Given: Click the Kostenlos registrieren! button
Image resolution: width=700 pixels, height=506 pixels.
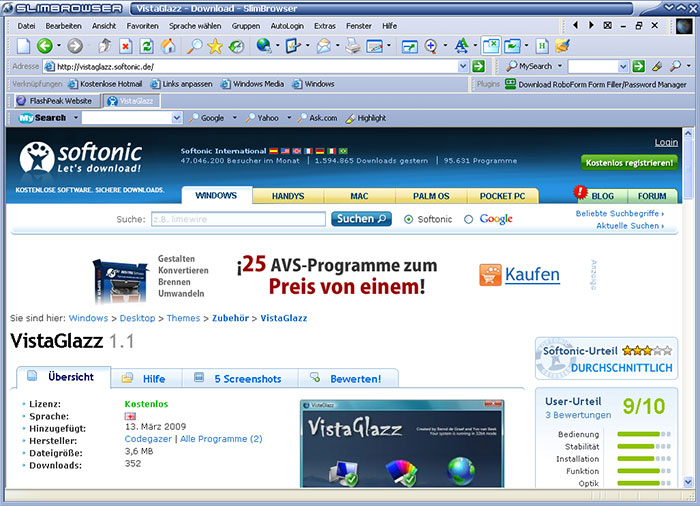Looking at the screenshot, I should click(628, 162).
